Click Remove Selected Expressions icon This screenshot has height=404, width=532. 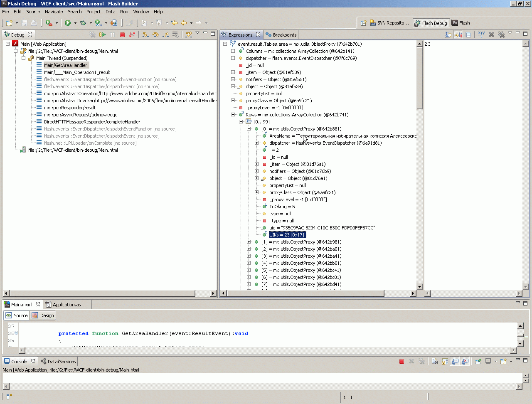pyautogui.click(x=491, y=34)
